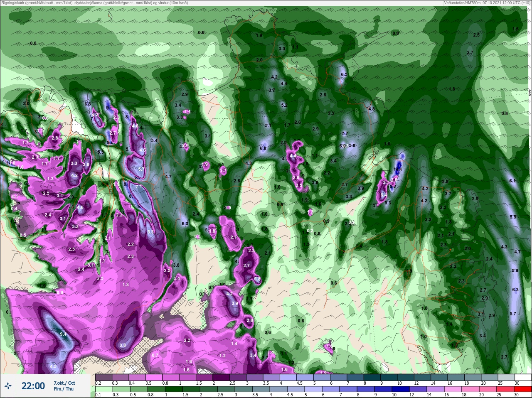Pick the 16–18 light pink swatch in lower legend row
The width and height of the screenshot is (532, 398).
click(453, 389)
